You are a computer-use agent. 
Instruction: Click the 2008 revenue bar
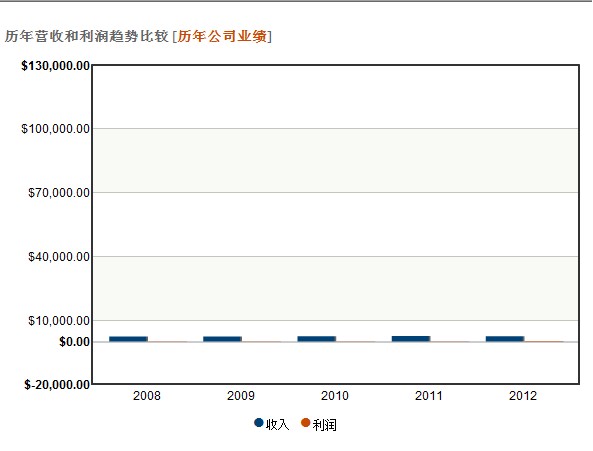coord(128,339)
